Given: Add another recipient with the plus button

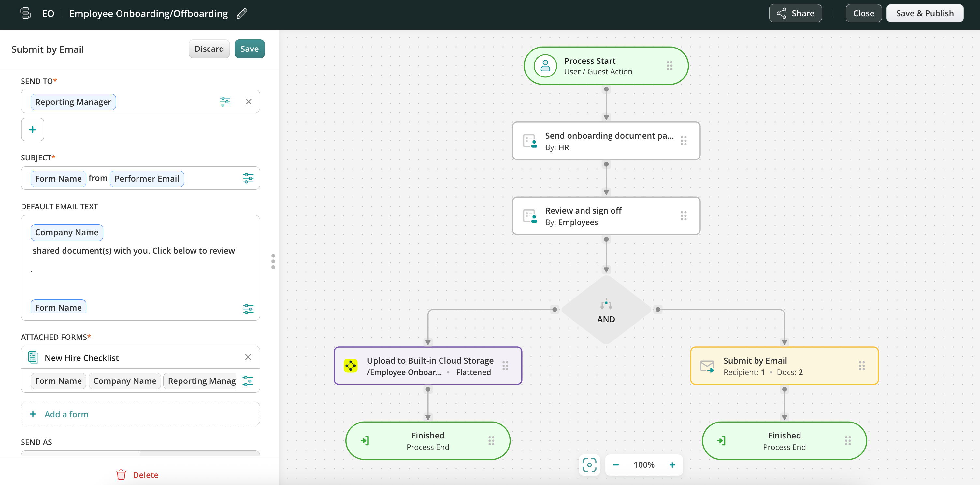Looking at the screenshot, I should pos(32,130).
